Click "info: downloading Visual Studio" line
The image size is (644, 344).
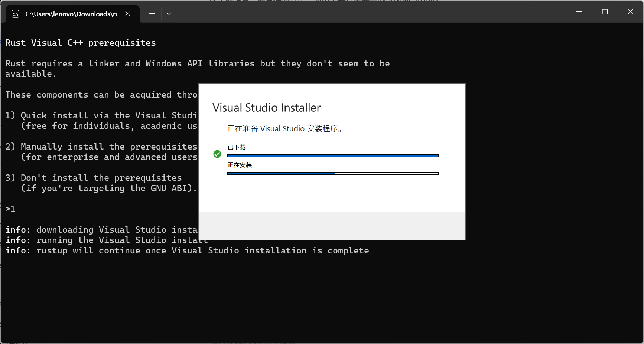click(102, 230)
